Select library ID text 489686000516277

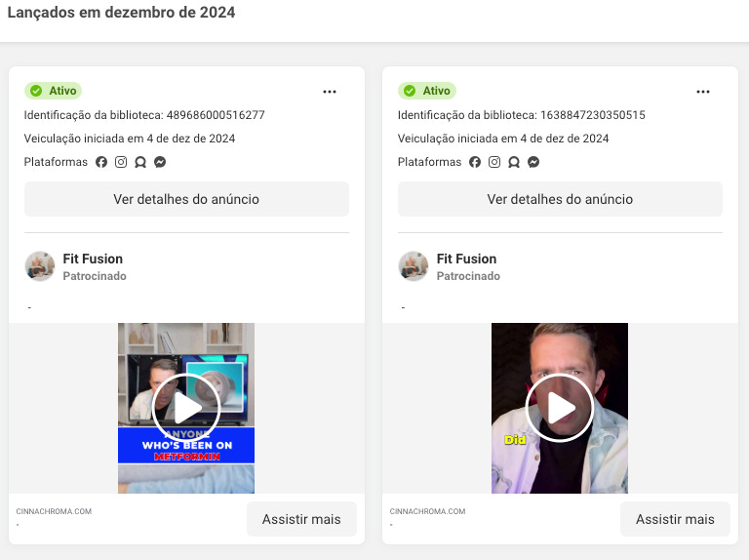tap(216, 115)
